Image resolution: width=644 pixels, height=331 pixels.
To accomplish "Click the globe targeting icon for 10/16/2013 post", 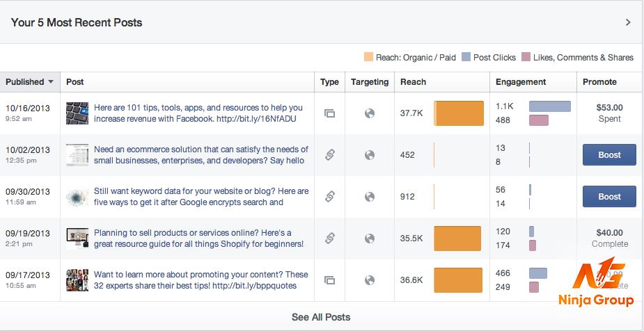I will click(370, 113).
